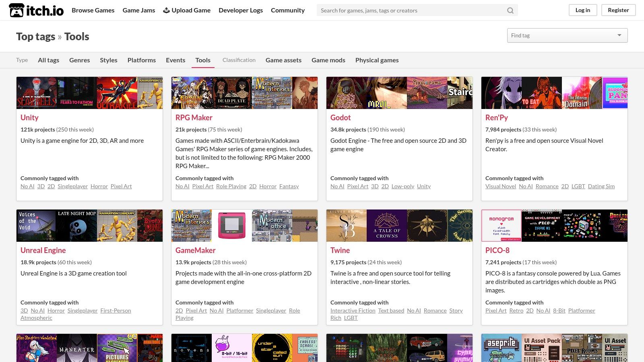Screen dimensions: 644x362
Task: Open the RPG Maker tag link
Action: (194, 117)
